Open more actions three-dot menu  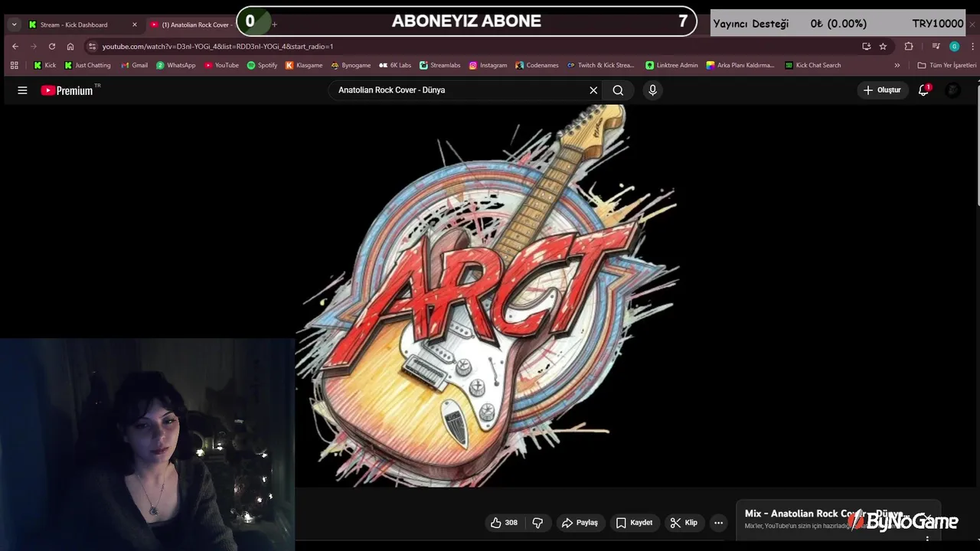[718, 523]
